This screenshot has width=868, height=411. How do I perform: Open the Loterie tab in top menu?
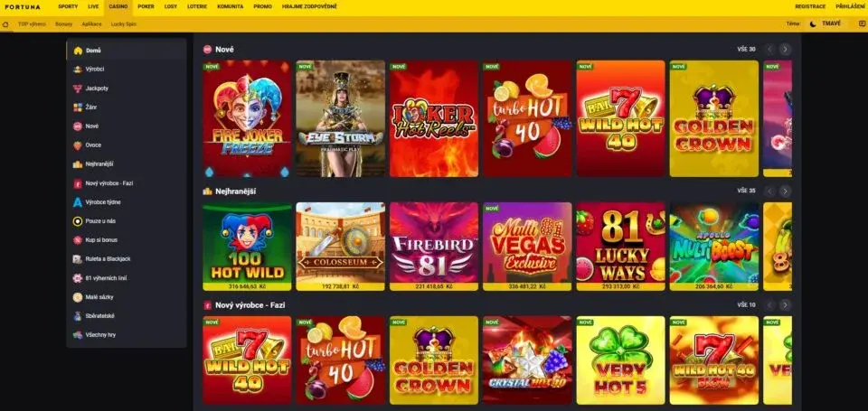tap(196, 6)
